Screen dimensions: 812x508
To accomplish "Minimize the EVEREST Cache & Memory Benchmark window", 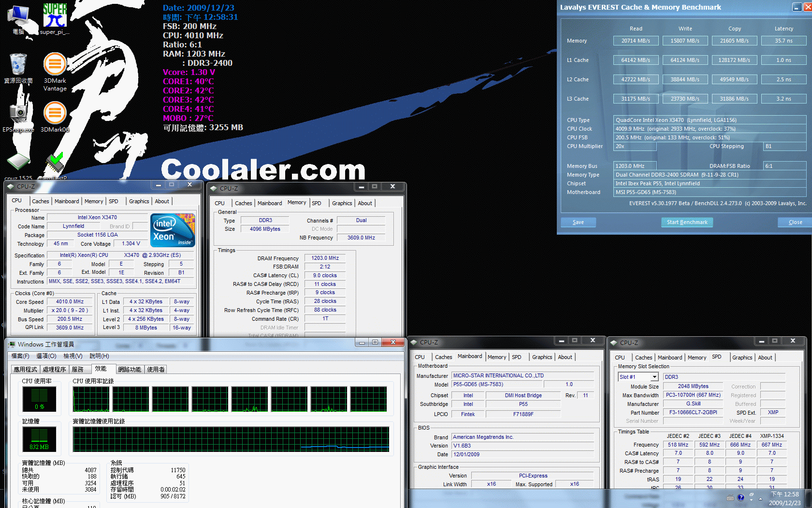I will (797, 7).
